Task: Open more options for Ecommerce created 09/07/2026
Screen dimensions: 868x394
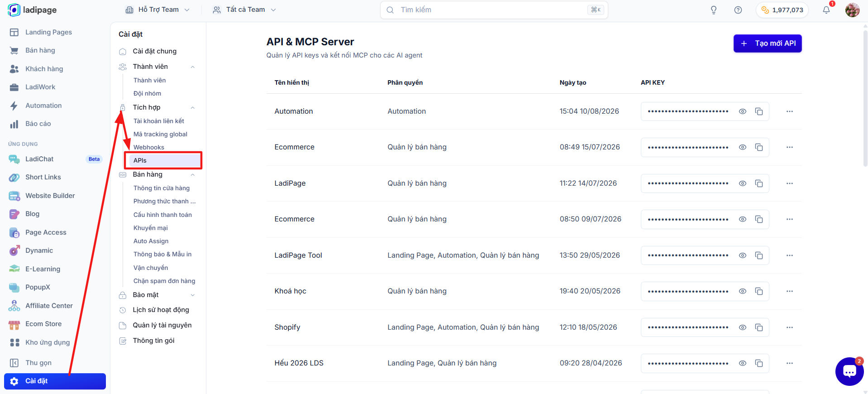Action: (x=790, y=219)
